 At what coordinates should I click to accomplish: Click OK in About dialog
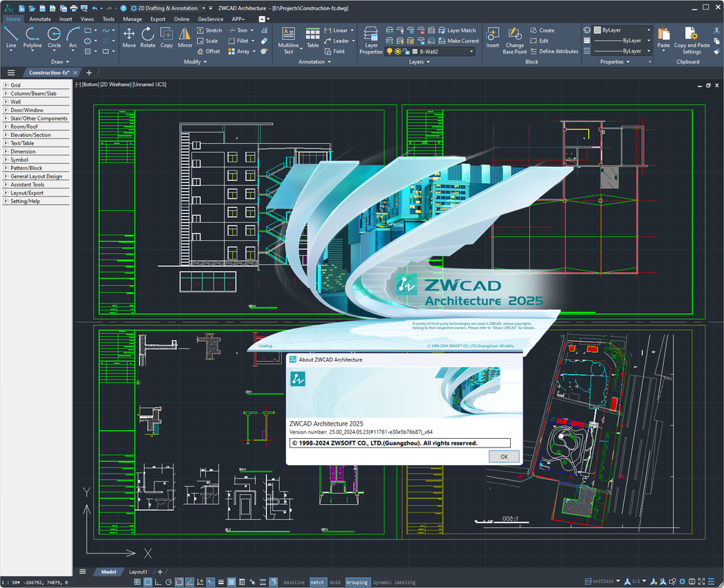coord(503,456)
